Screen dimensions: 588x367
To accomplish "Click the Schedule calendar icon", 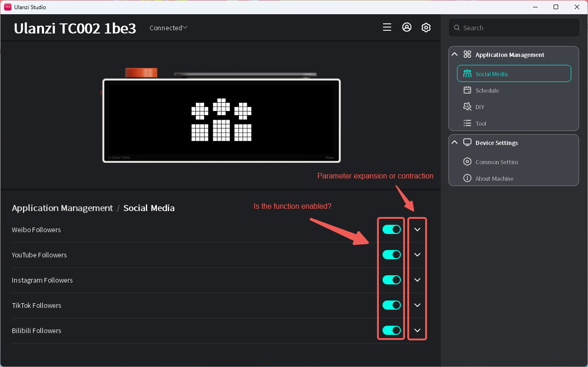I will point(467,90).
